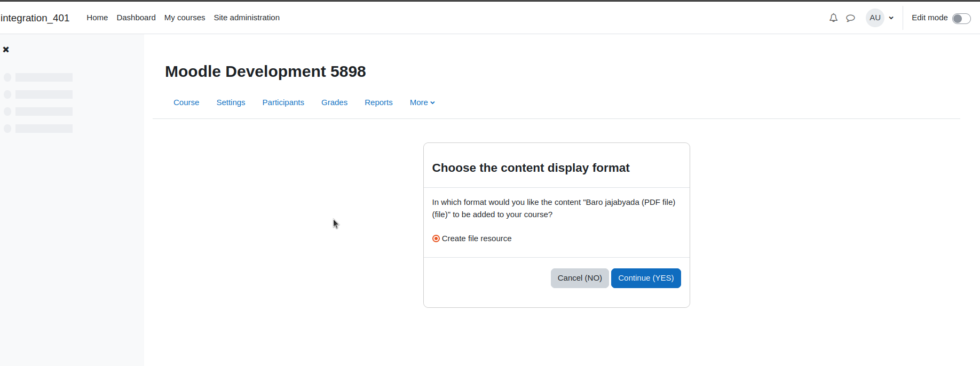This screenshot has height=366, width=980.
Task: Open Dashboard in top navigation
Action: [136, 18]
